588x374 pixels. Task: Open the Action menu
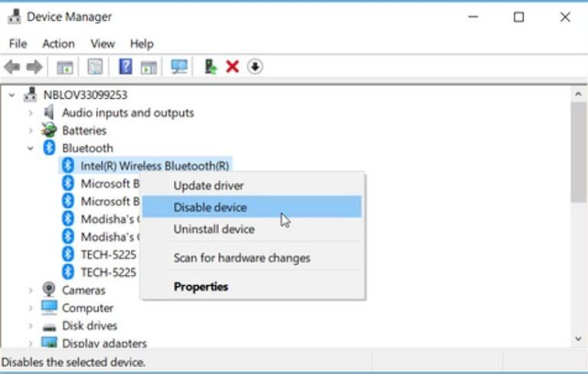58,44
